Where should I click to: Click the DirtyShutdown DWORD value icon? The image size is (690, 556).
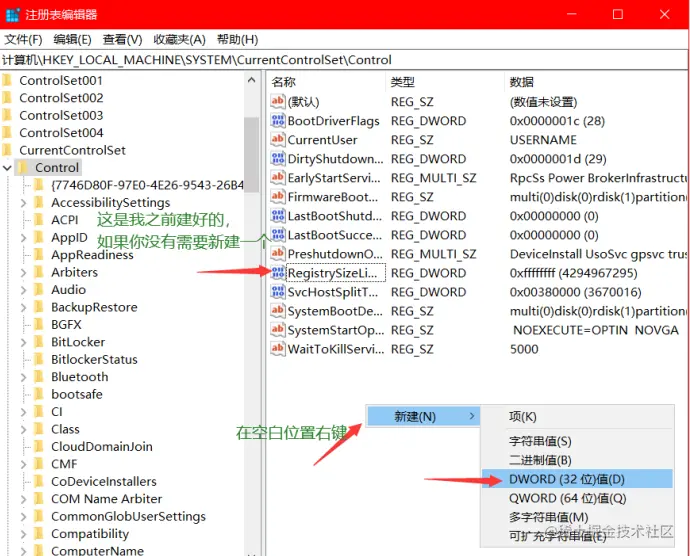click(278, 158)
